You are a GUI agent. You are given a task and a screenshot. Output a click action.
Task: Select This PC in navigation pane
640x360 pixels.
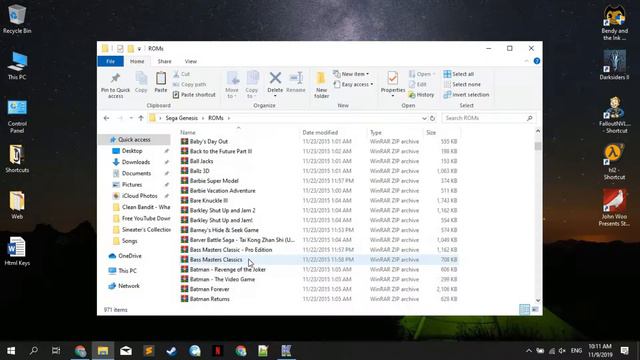[x=127, y=271]
